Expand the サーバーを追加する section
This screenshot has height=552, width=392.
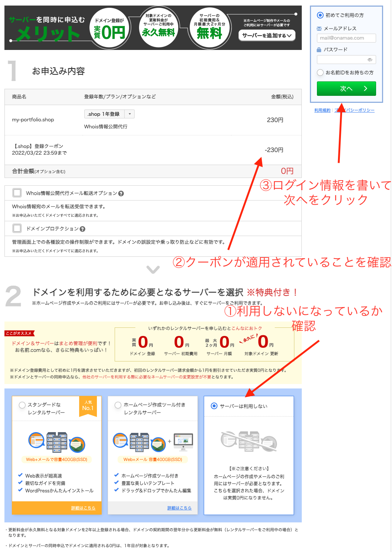[x=267, y=36]
